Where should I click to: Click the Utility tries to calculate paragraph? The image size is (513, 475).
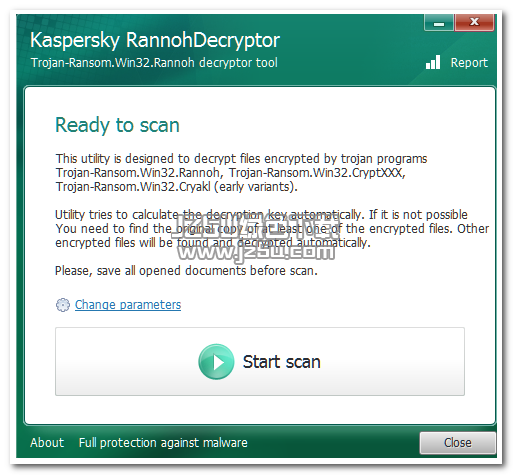(272, 229)
